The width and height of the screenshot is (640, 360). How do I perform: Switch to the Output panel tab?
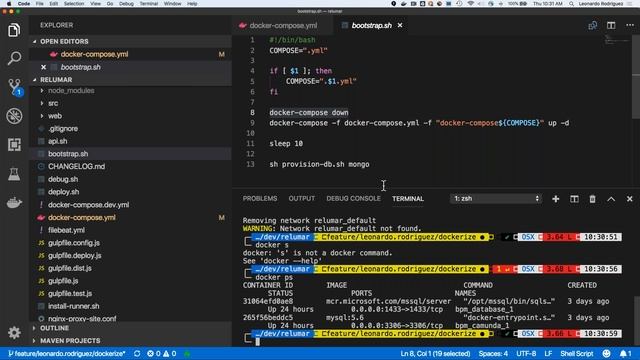[302, 199]
